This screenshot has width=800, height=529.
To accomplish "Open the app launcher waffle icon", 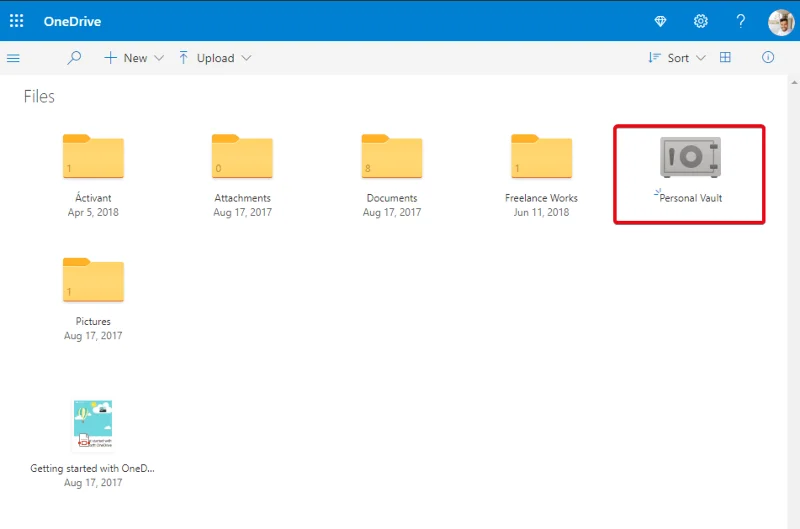I will [x=17, y=21].
